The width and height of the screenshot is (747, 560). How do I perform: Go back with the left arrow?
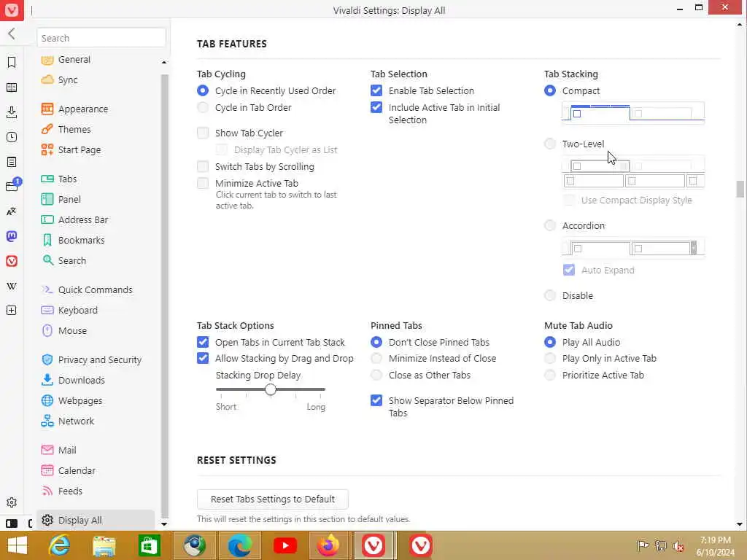12,34
